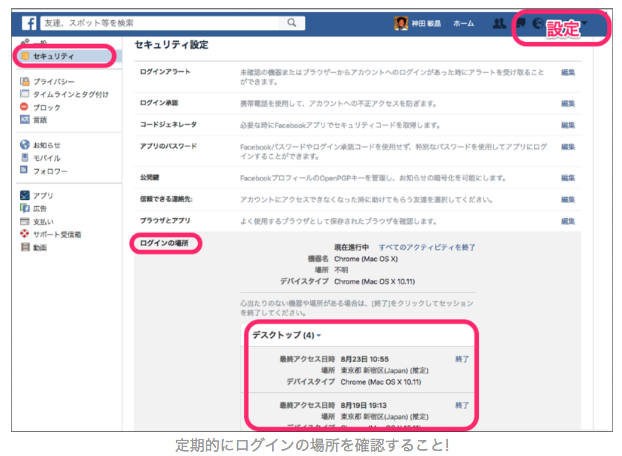Screen dimensions: 622x456
Task: Click the payment card icon beside 支払い
Action: click(25, 221)
